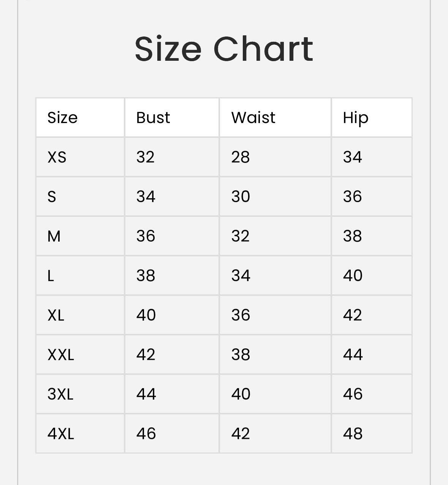Select the 4XL size row label
Image resolution: width=448 pixels, height=485 pixels.
61,434
